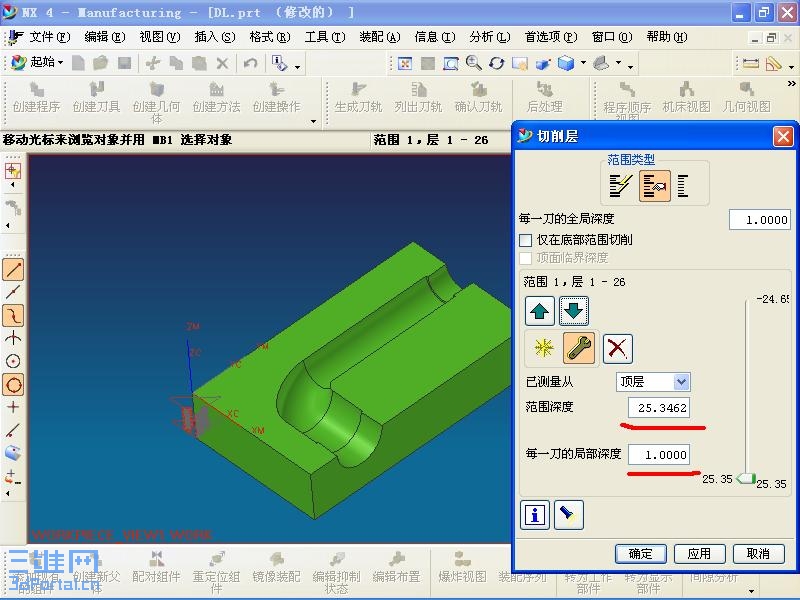The image size is (800, 600).
Task: Click the Undo toolbar icon
Action: 250,63
